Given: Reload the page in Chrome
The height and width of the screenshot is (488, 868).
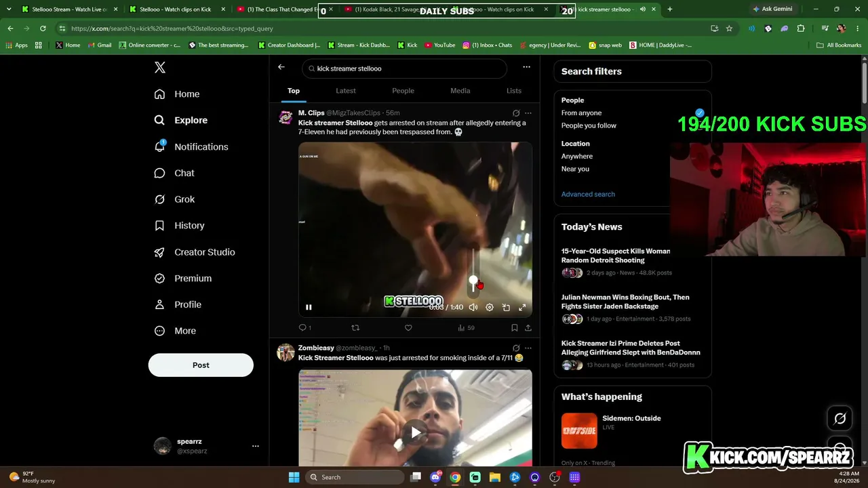Looking at the screenshot, I should click(43, 28).
